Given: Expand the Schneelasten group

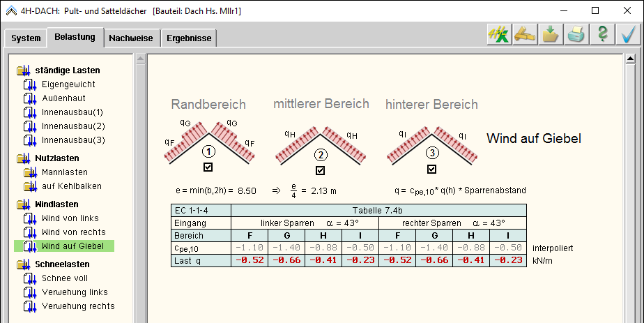Looking at the screenshot, I should [23, 264].
